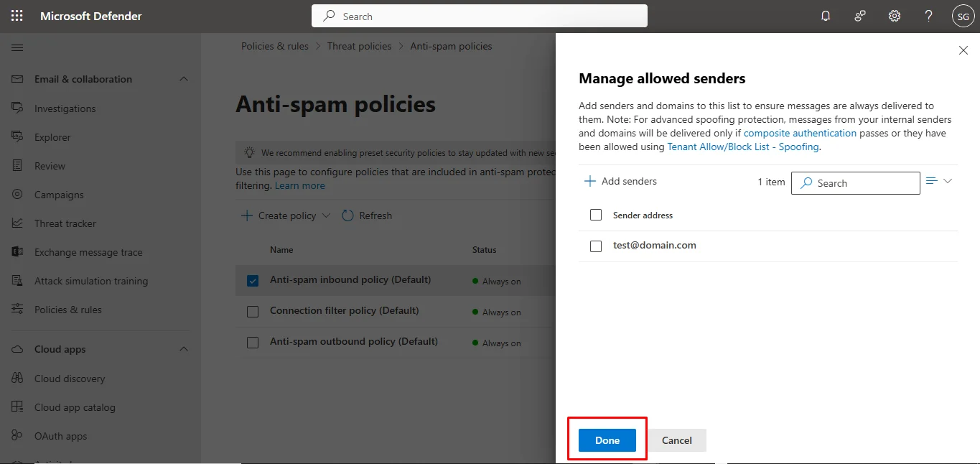This screenshot has height=464, width=980.
Task: Click the senders Search field in panel
Action: (856, 182)
